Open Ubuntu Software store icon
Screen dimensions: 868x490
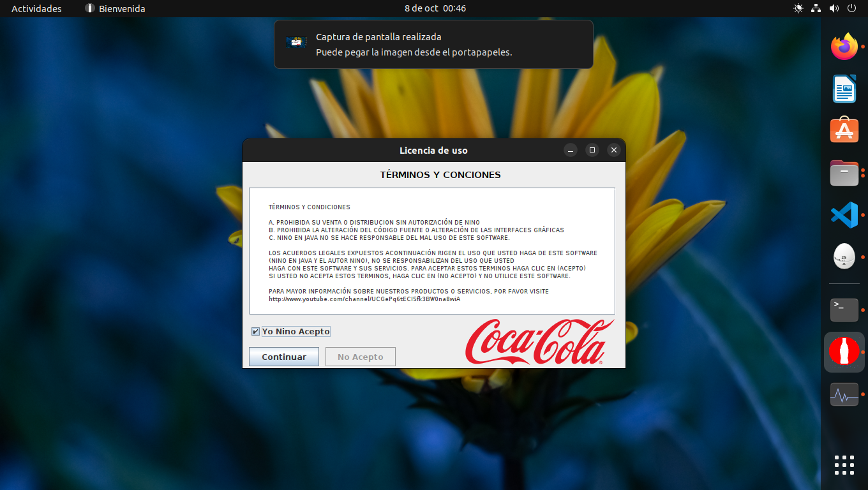click(x=844, y=130)
